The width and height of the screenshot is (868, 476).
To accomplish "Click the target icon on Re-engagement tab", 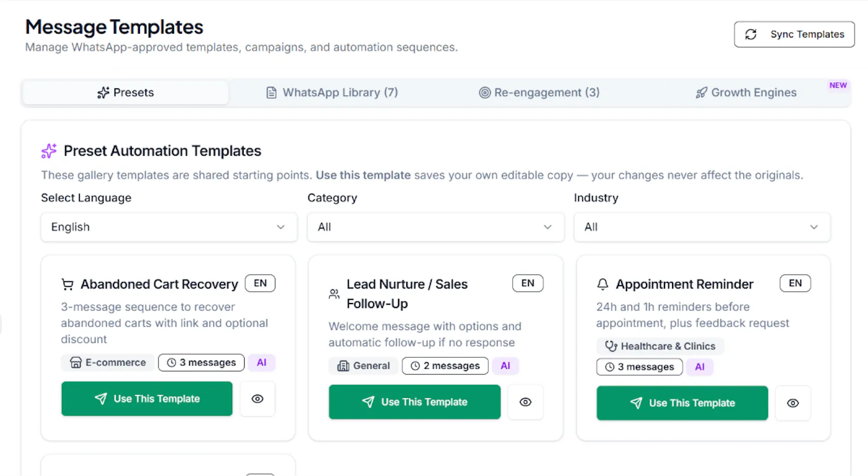I will pyautogui.click(x=484, y=93).
